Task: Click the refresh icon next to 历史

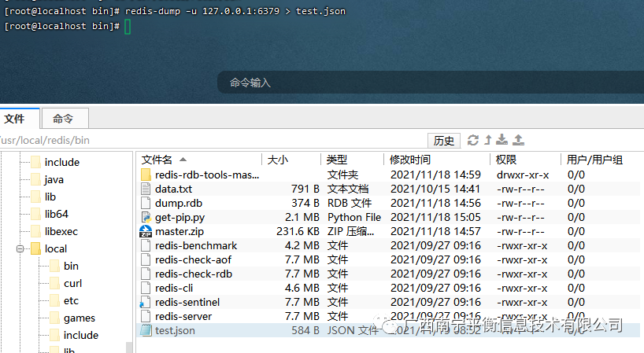Action: point(472,140)
